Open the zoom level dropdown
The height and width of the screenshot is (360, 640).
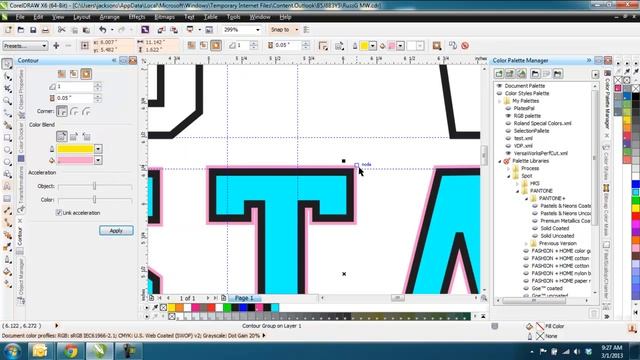(x=258, y=30)
